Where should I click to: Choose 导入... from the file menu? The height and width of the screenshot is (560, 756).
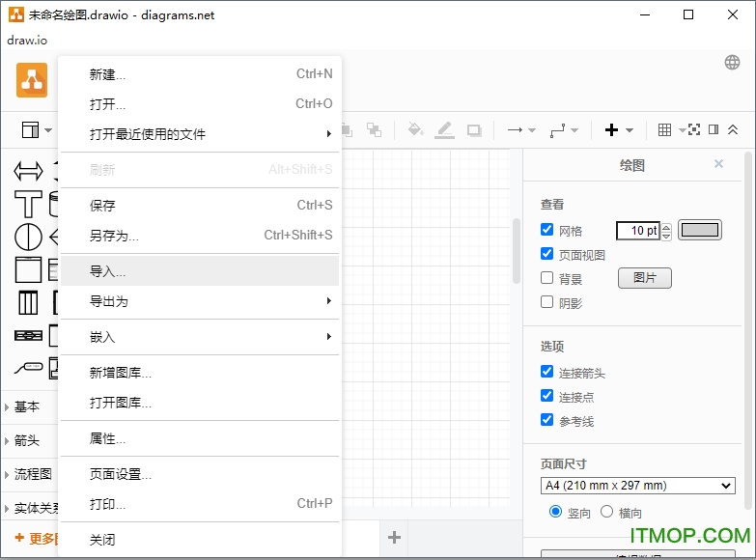200,271
